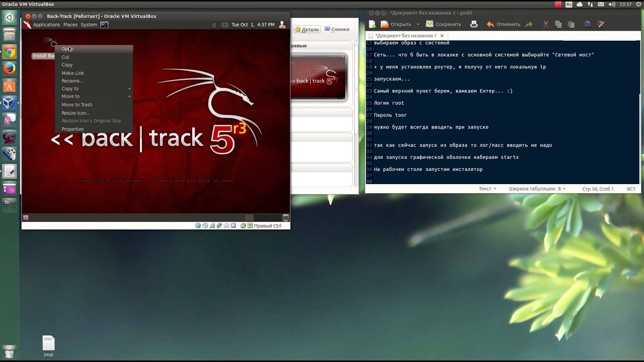
Task: Create a new document in gedit
Action: coord(372,24)
